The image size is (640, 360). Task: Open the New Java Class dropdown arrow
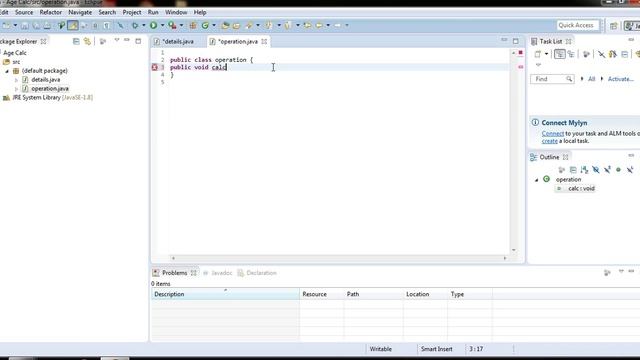coord(214,25)
